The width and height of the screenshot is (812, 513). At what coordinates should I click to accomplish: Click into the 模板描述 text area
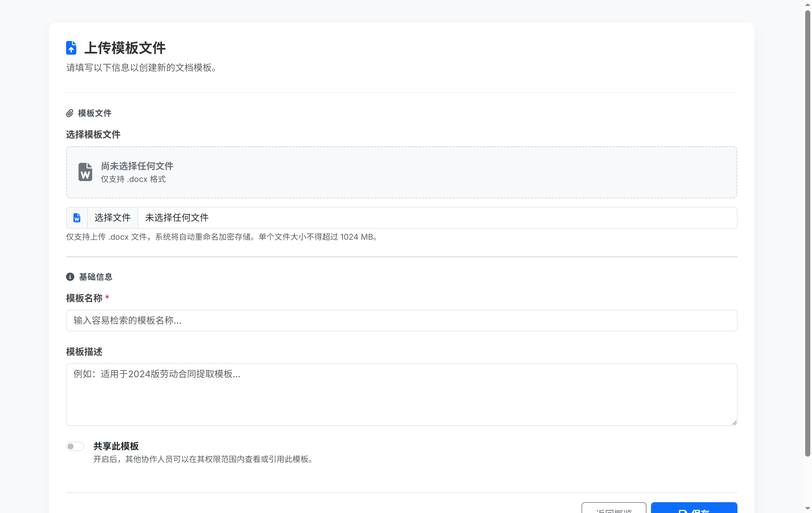pos(401,394)
